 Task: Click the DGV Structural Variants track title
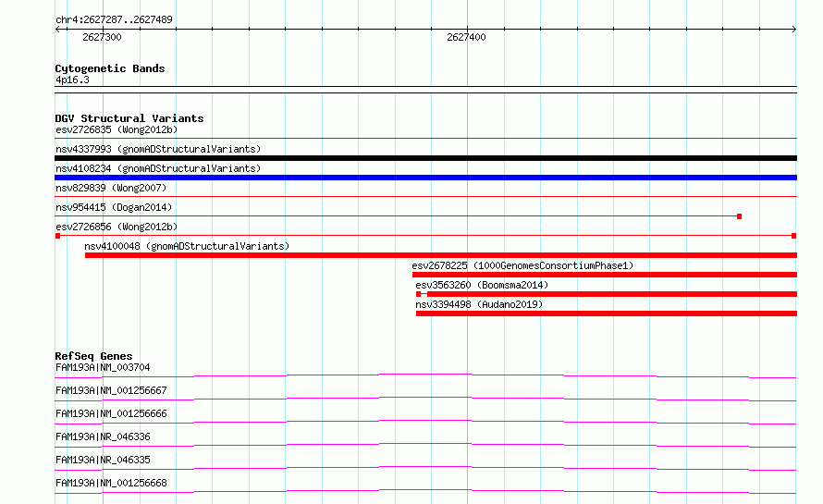click(129, 118)
